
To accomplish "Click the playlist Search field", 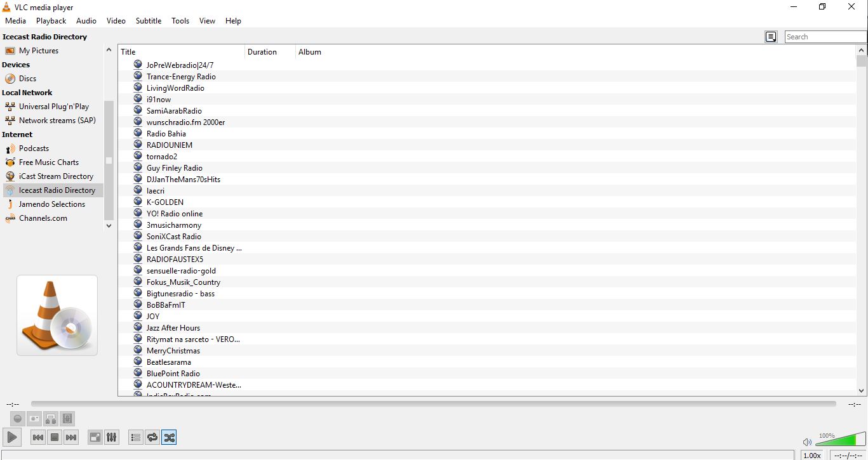I will [825, 37].
